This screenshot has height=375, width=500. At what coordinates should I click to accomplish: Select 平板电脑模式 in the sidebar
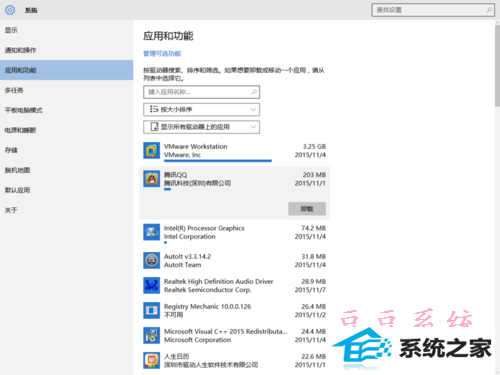pyautogui.click(x=67, y=110)
